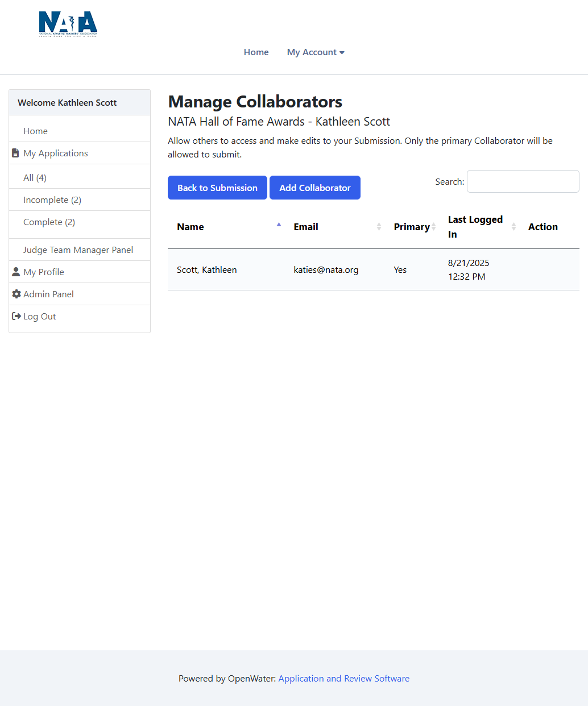Click the gear icon beside Admin Panel

(16, 294)
